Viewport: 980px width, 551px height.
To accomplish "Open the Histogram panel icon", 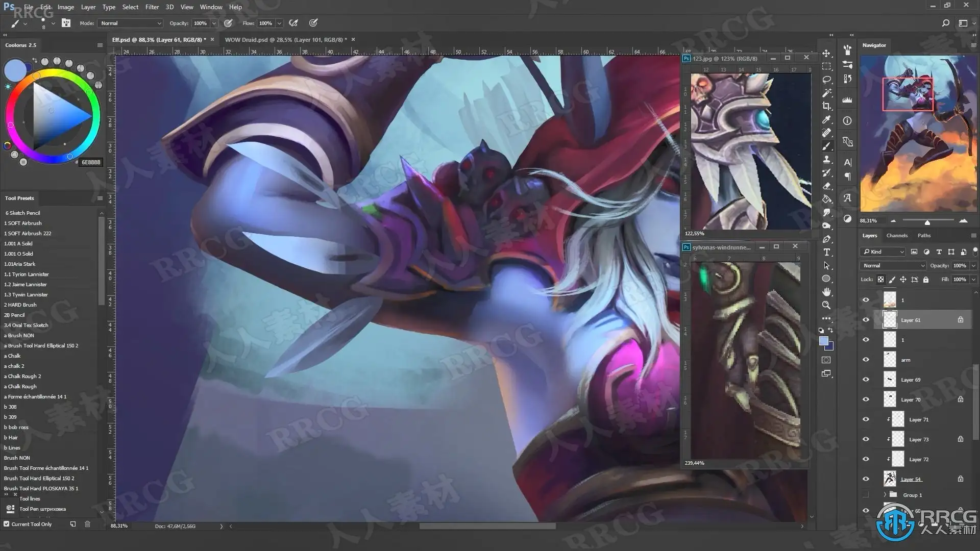I will coord(847,100).
